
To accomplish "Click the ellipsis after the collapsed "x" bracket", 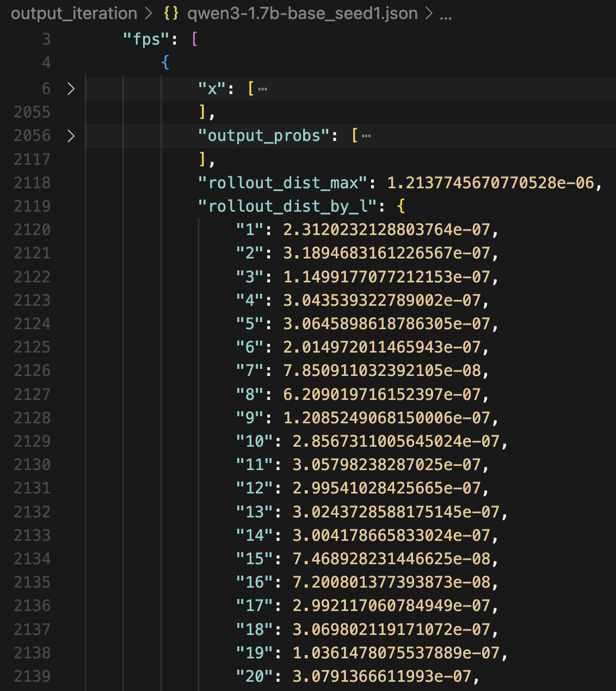I will [263, 89].
